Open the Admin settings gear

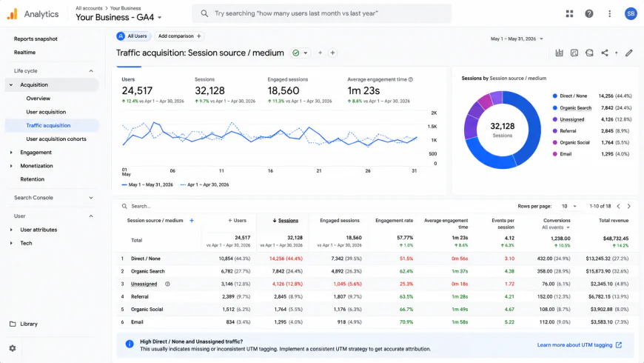tap(13, 348)
